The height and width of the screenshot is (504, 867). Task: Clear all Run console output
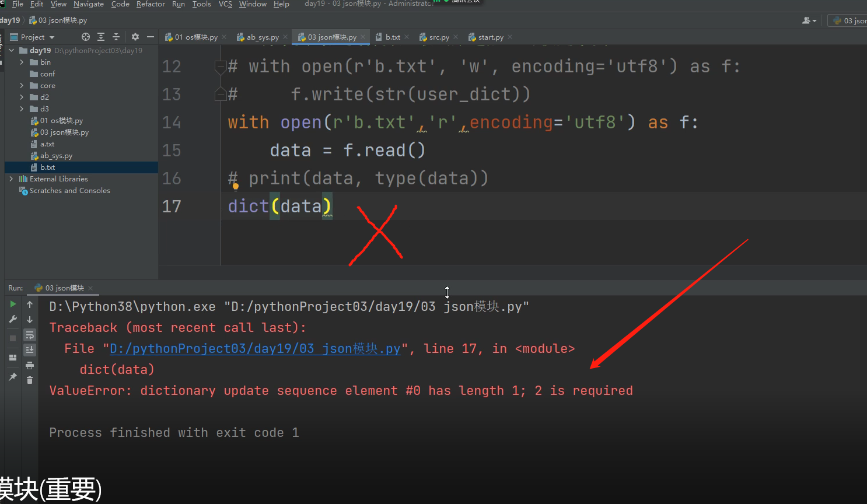point(30,380)
